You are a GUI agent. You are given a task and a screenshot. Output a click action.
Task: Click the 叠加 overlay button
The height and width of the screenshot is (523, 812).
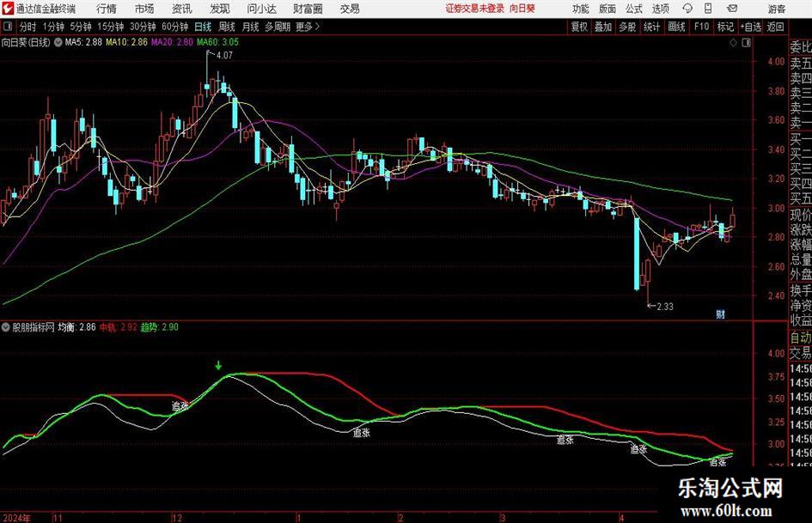pyautogui.click(x=603, y=27)
